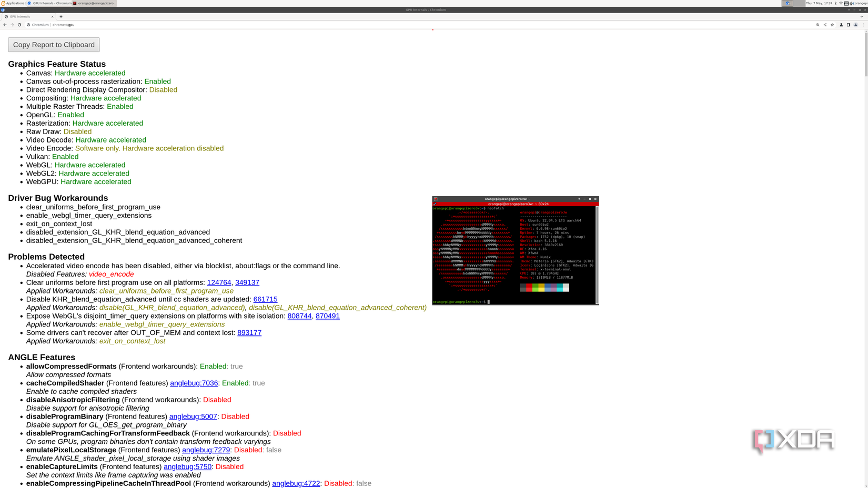The height and width of the screenshot is (488, 868).
Task: Click the 'ANGLE Features' heading
Action: point(42,358)
